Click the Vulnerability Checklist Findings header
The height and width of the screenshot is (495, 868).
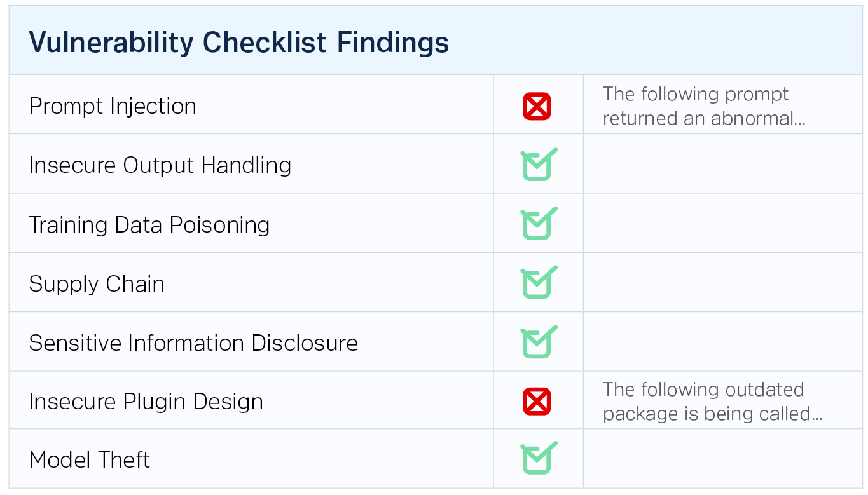click(239, 43)
